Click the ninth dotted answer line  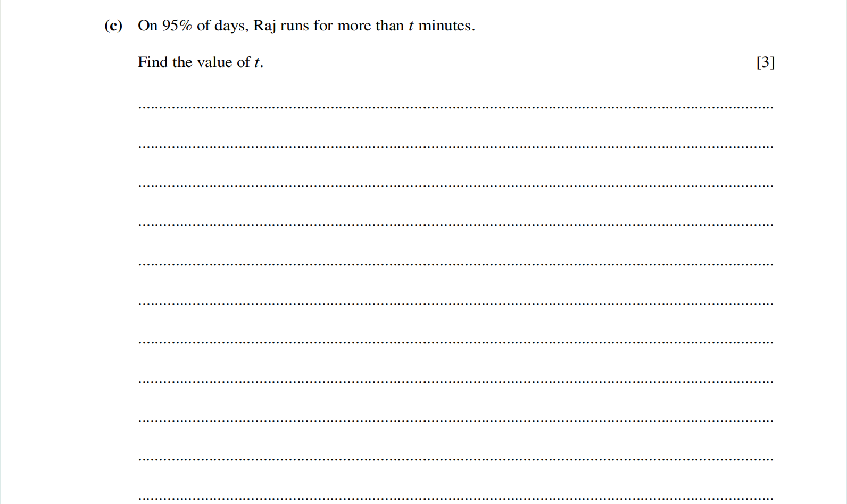[x=455, y=421]
